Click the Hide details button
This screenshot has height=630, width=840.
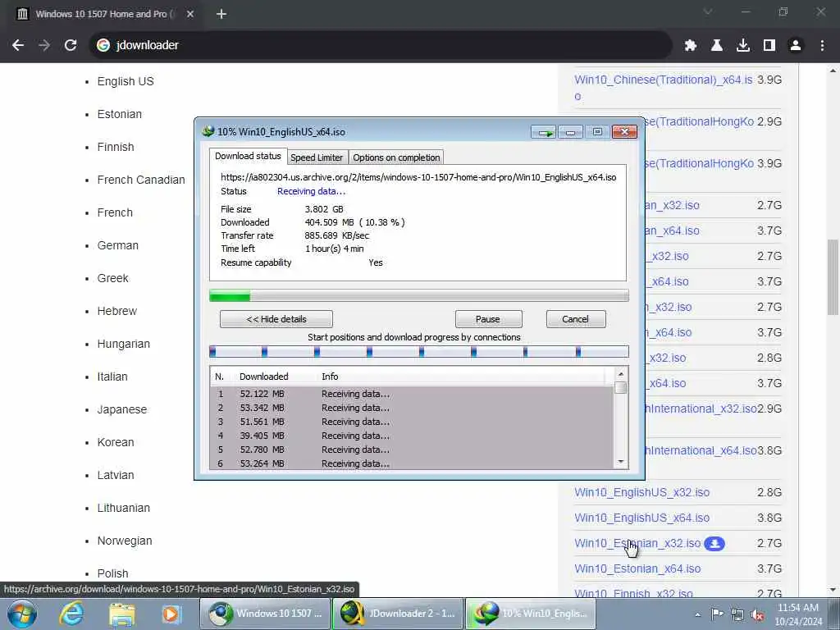(276, 319)
